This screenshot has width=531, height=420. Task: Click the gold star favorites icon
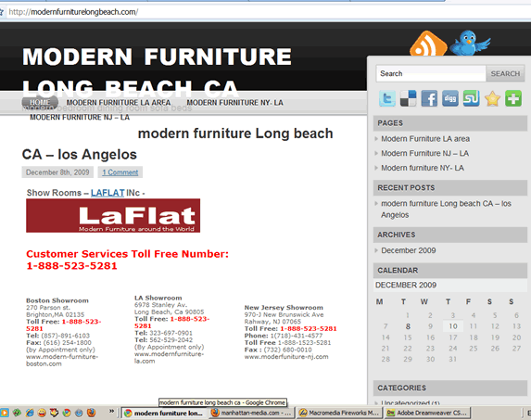click(x=492, y=98)
